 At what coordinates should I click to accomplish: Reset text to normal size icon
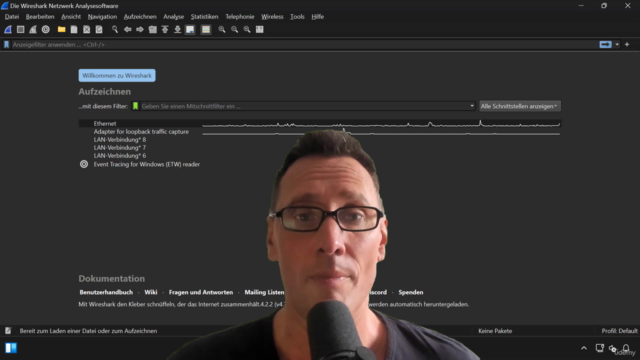247,29
